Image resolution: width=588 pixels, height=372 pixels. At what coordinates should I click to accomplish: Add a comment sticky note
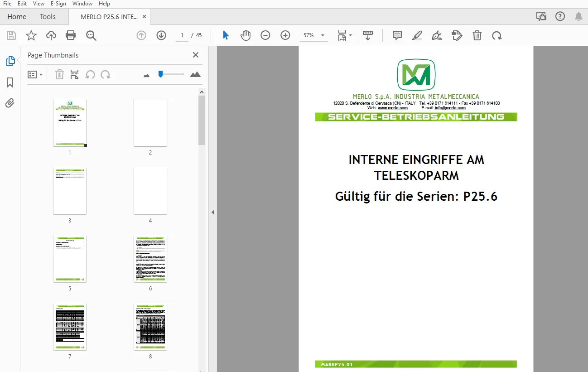(397, 35)
